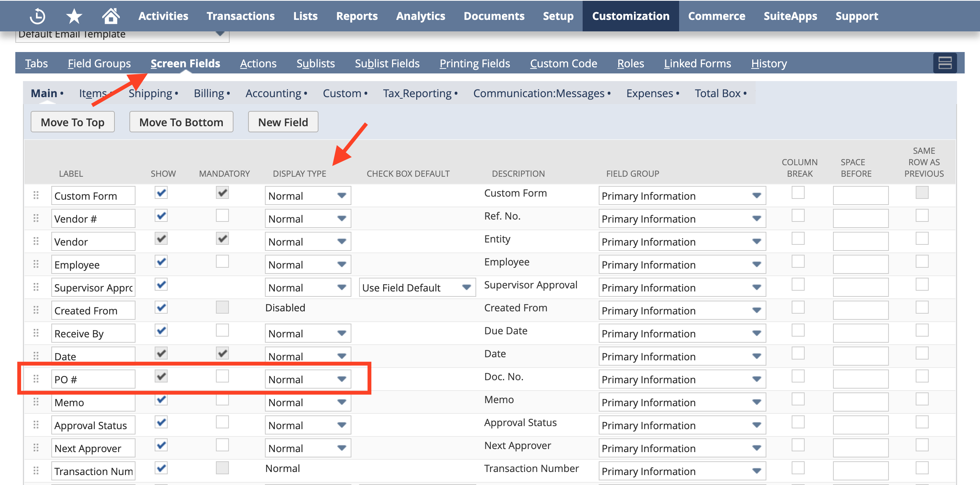Enable Mandatory checkbox for Employee row
Viewport: 980px width, 485px height.
pos(222,262)
